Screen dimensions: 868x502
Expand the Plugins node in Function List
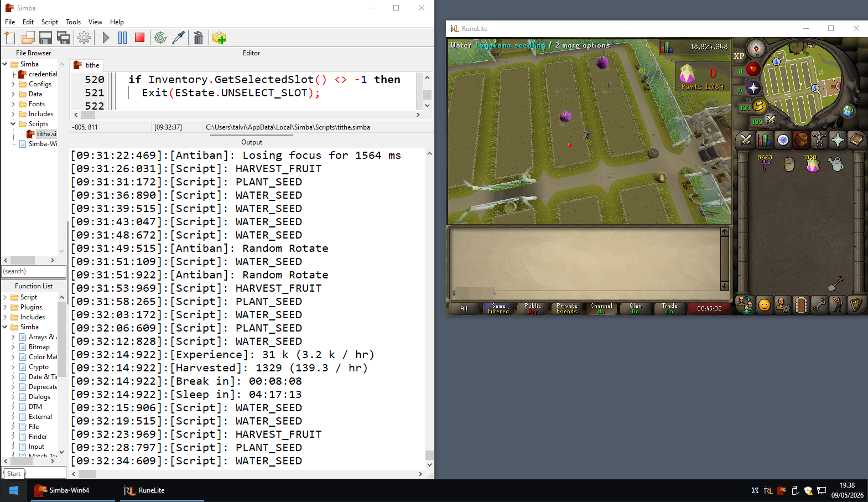[5, 307]
